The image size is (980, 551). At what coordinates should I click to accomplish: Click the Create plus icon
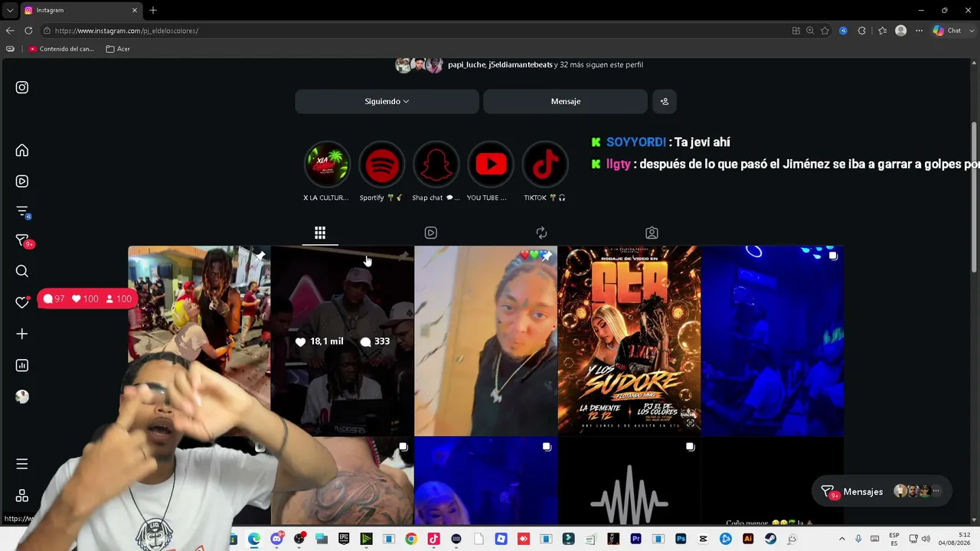[22, 334]
